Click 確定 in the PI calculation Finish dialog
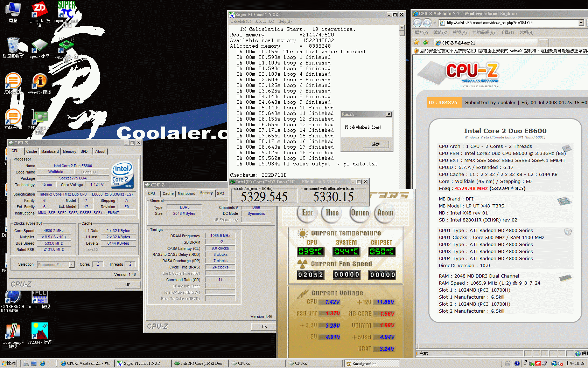The image size is (588, 368). tap(376, 144)
